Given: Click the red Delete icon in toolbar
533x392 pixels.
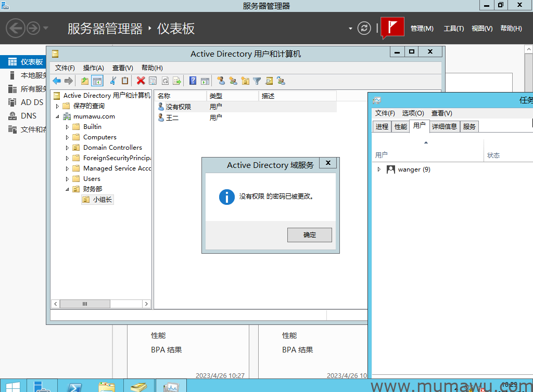Looking at the screenshot, I should pyautogui.click(x=141, y=81).
